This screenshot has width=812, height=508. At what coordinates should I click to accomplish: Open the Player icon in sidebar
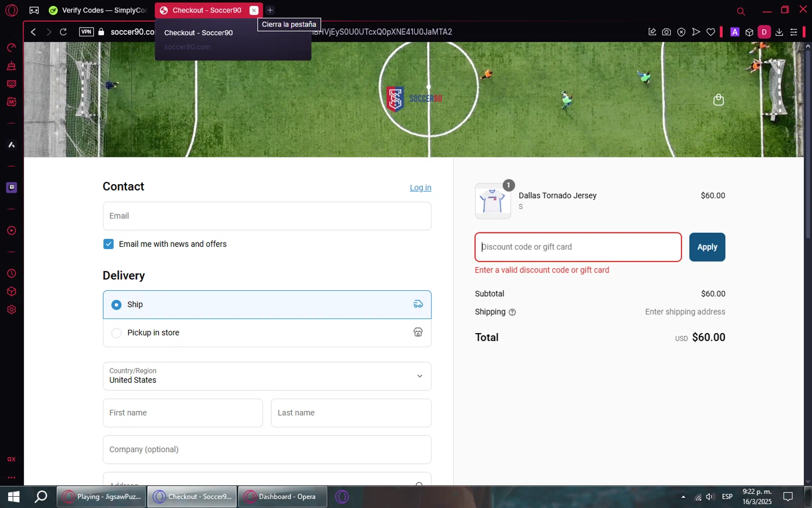pos(11,231)
